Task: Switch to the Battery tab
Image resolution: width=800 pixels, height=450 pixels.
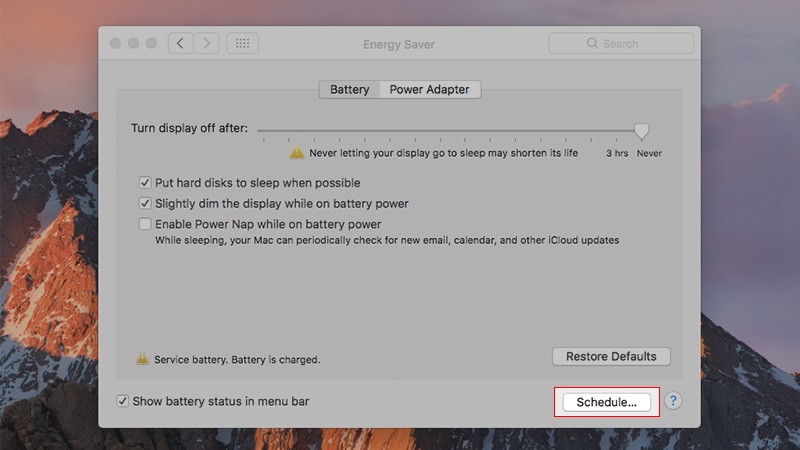Action: [349, 90]
